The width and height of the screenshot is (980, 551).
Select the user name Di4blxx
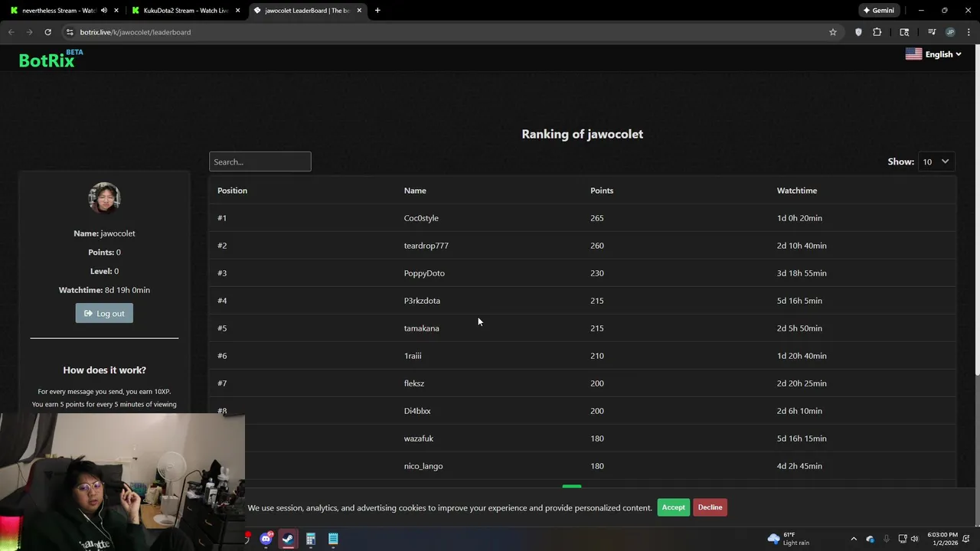click(417, 411)
